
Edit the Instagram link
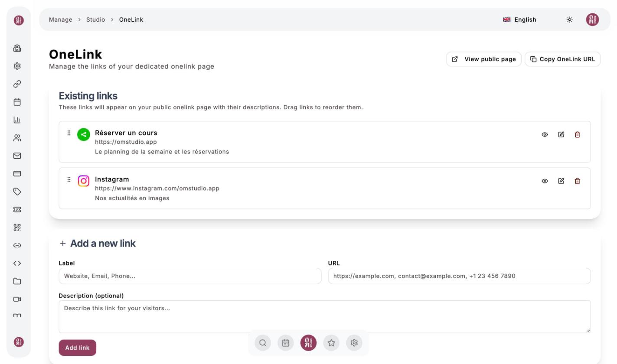point(561,181)
